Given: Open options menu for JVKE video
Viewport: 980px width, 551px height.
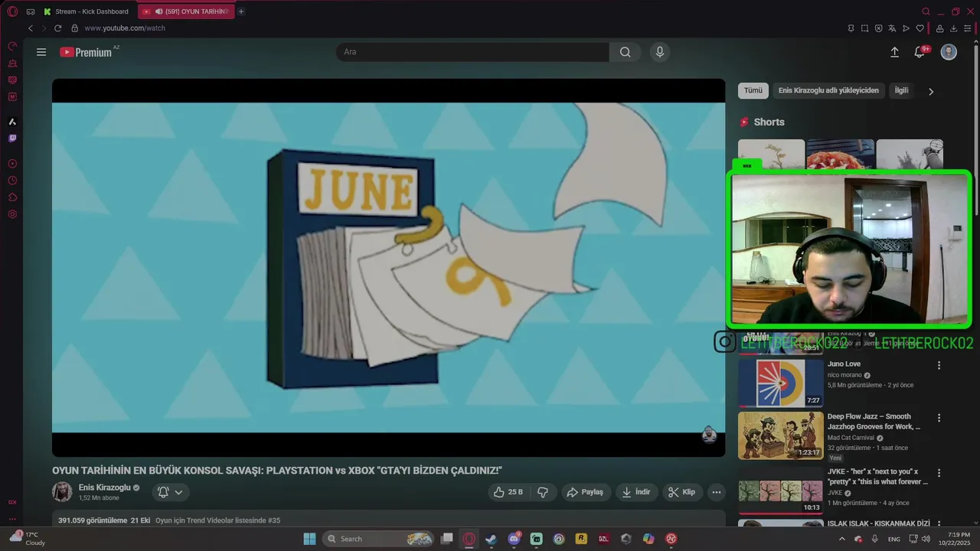Looking at the screenshot, I should pos(939,473).
